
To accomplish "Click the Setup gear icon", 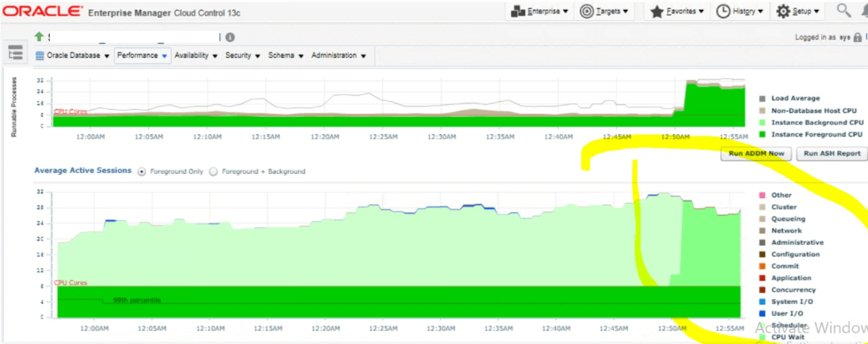I will pyautogui.click(x=783, y=12).
